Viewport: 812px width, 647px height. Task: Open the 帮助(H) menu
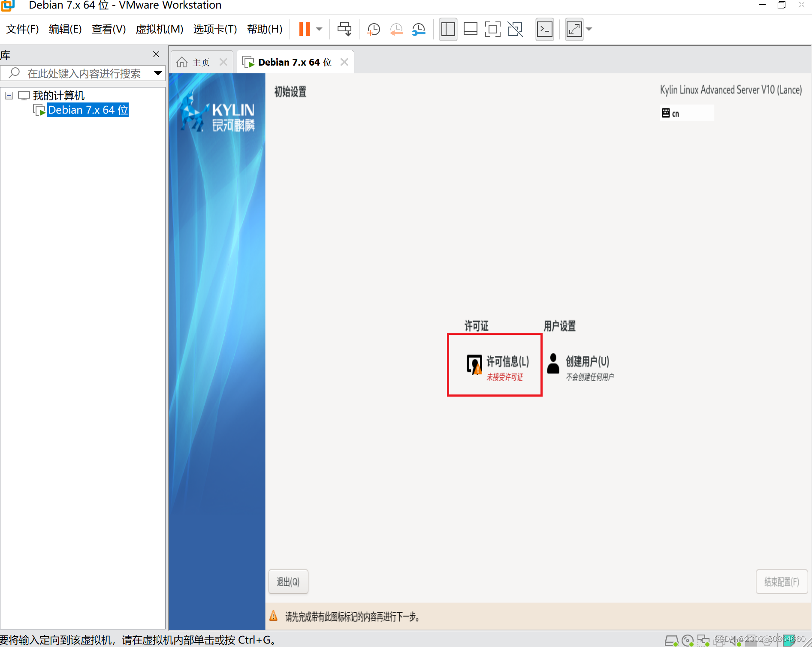(x=265, y=29)
